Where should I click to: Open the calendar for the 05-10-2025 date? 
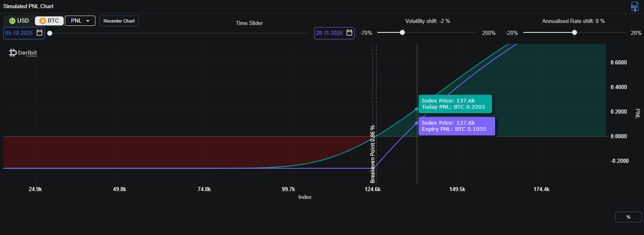(39, 33)
